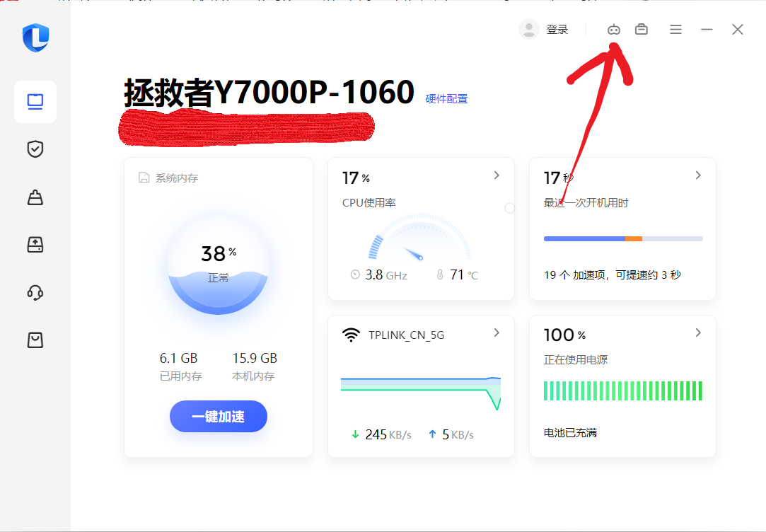The width and height of the screenshot is (766, 532).
Task: Open the 硬件配置 hardware config link
Action: click(x=446, y=98)
